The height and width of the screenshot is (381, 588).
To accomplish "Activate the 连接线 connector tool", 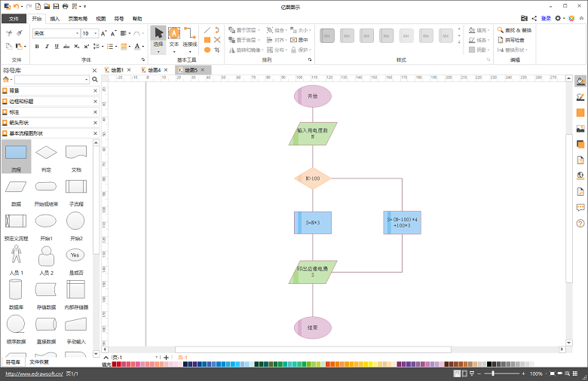I will coord(189,37).
